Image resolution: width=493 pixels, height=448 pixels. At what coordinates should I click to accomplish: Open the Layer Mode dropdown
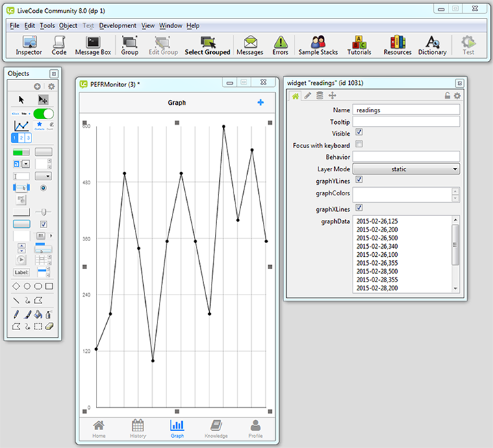click(406, 169)
